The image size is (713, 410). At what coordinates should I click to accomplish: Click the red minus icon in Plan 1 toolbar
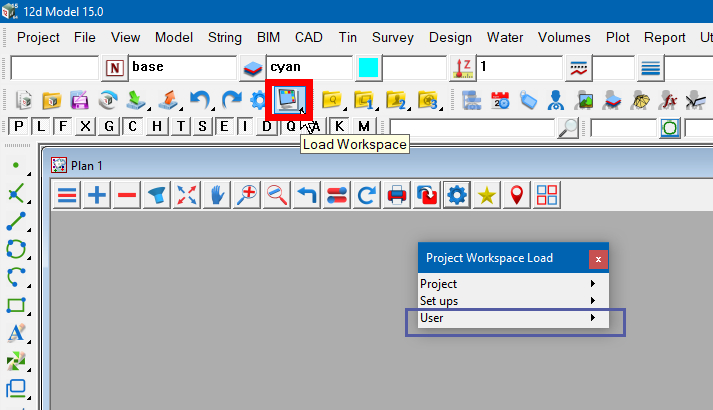[127, 195]
